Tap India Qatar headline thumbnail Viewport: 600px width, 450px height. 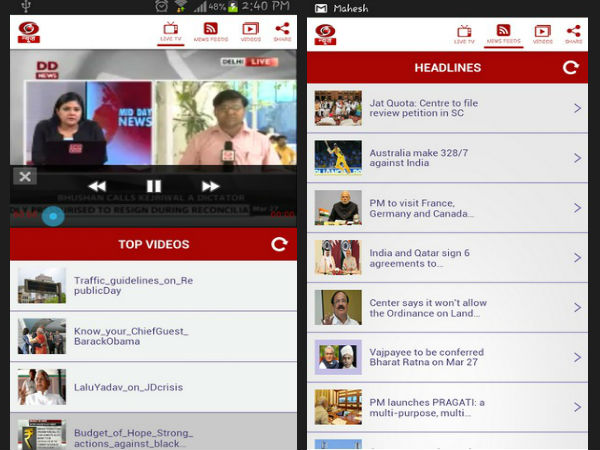coord(338,258)
